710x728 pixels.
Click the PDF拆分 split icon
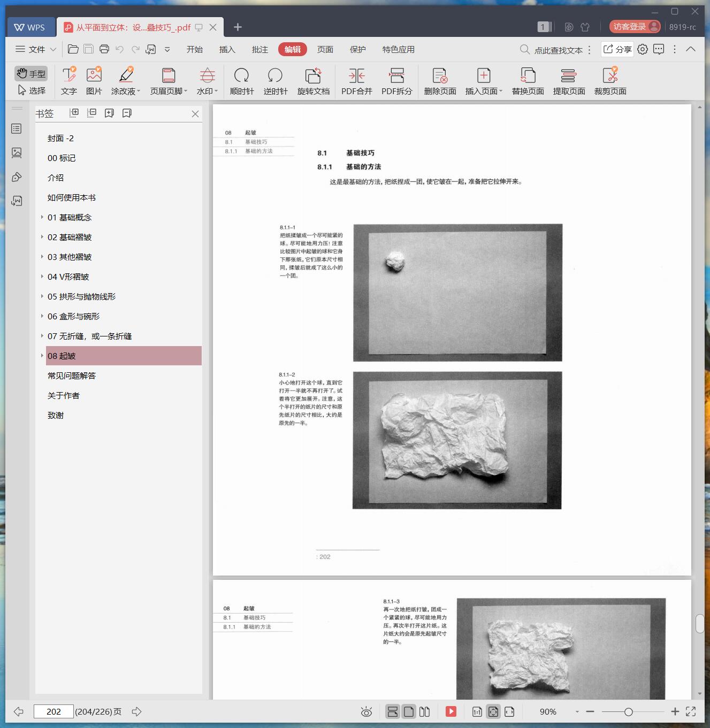tap(397, 75)
